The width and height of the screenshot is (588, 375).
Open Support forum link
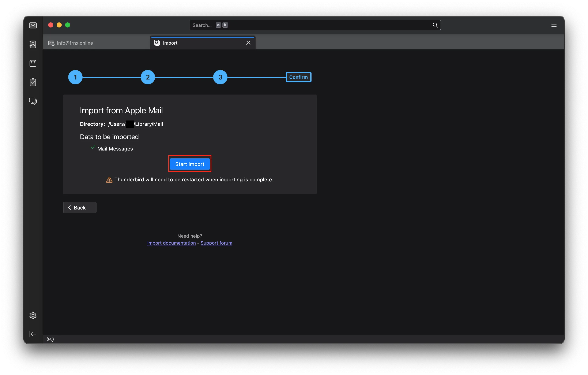tap(216, 243)
